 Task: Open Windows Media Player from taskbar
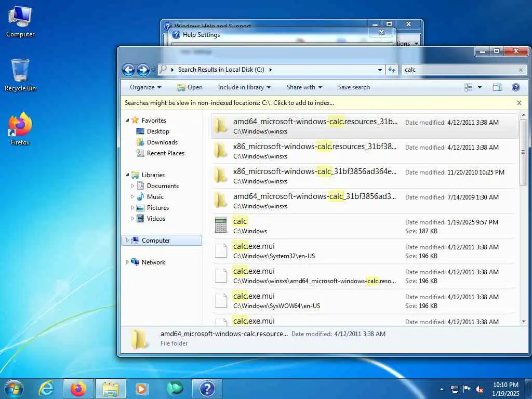[x=141, y=389]
